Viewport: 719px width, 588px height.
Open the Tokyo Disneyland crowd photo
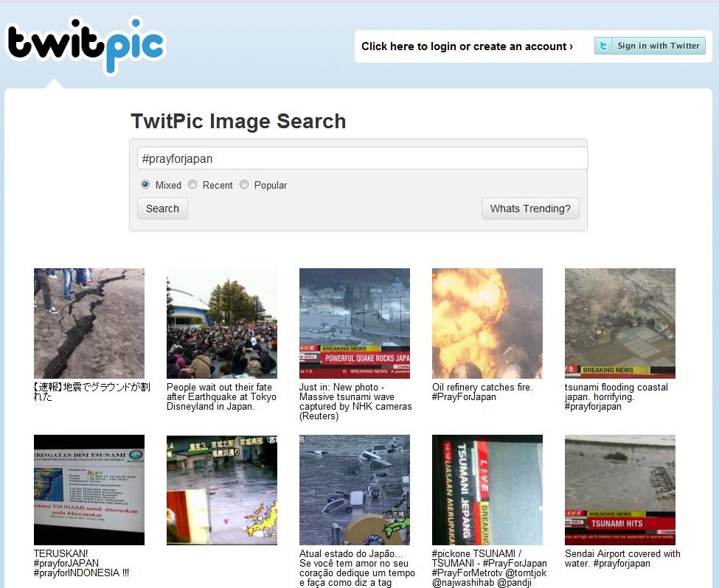(222, 323)
